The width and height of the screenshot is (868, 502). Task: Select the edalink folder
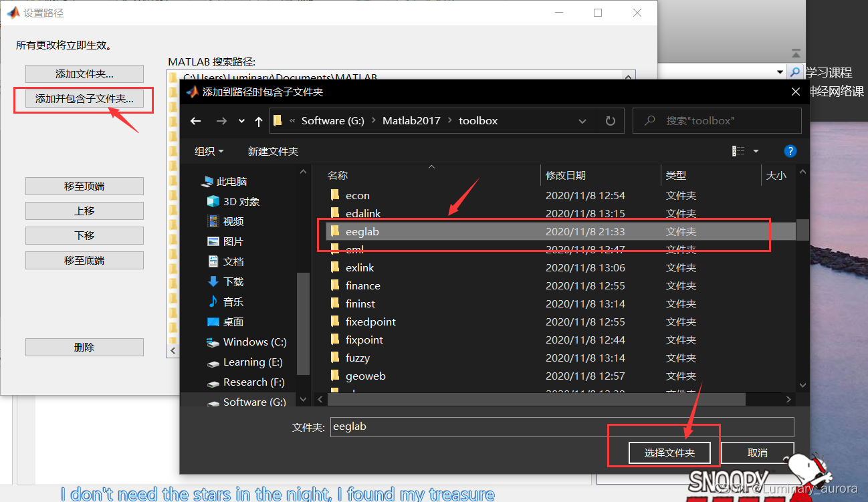[363, 213]
